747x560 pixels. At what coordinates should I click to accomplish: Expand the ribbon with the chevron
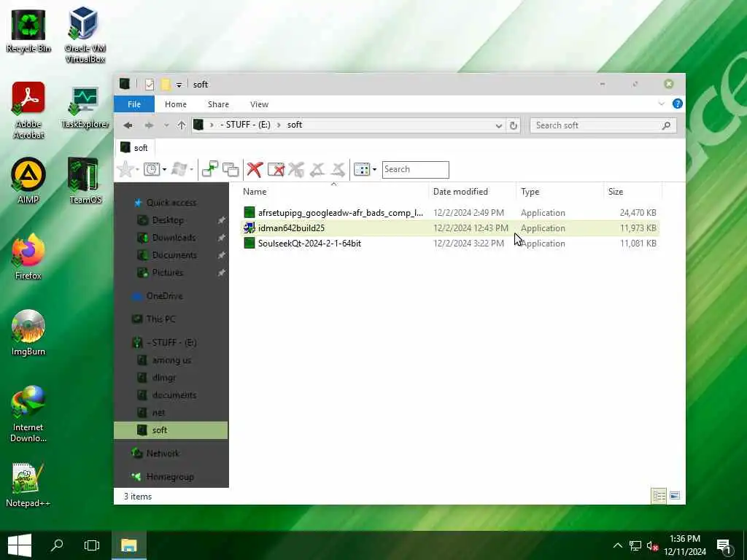click(661, 104)
